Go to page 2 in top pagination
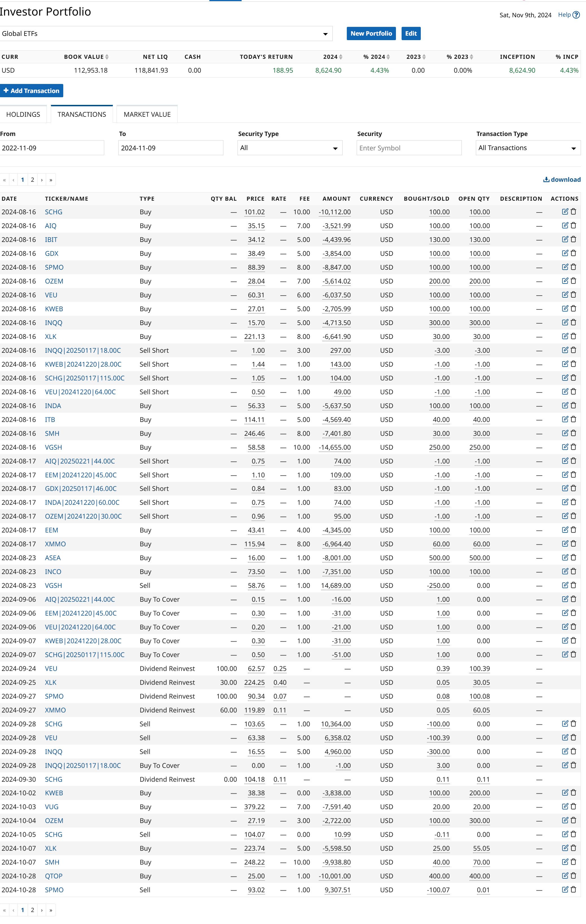 (x=32, y=179)
